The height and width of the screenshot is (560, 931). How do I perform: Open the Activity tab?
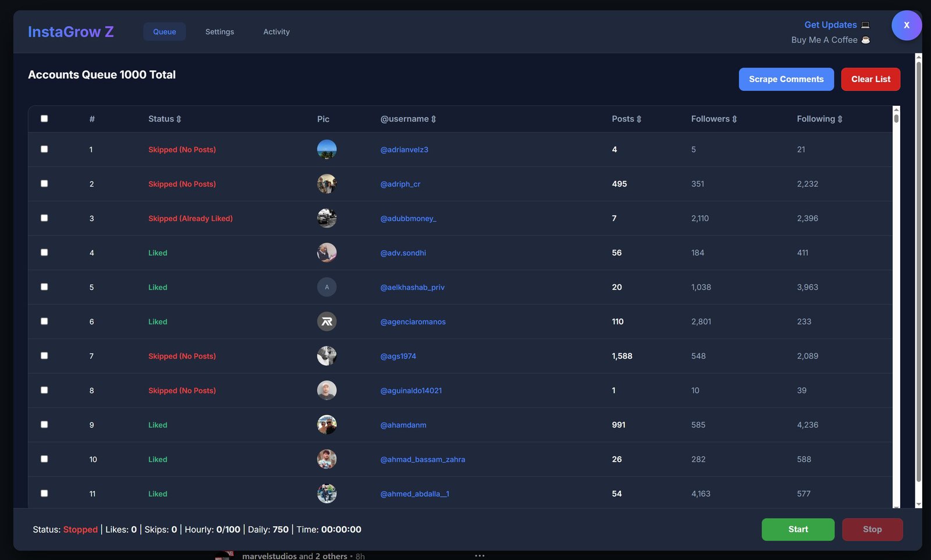pos(276,31)
